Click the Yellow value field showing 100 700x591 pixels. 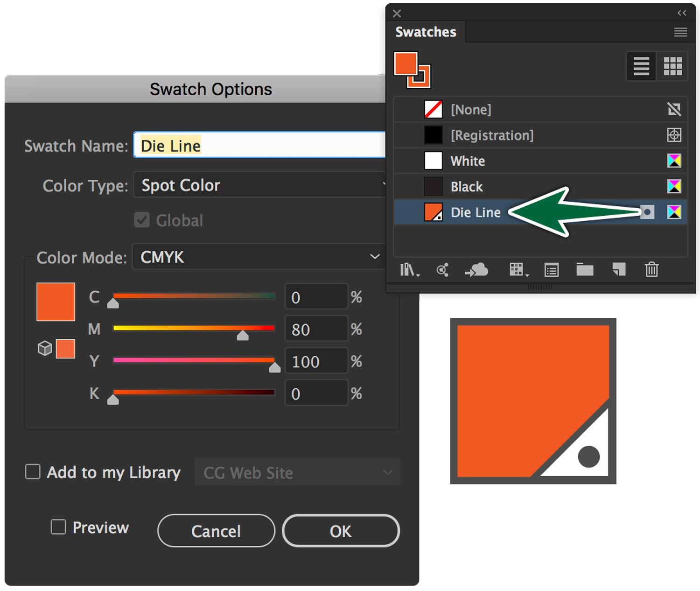[x=316, y=361]
